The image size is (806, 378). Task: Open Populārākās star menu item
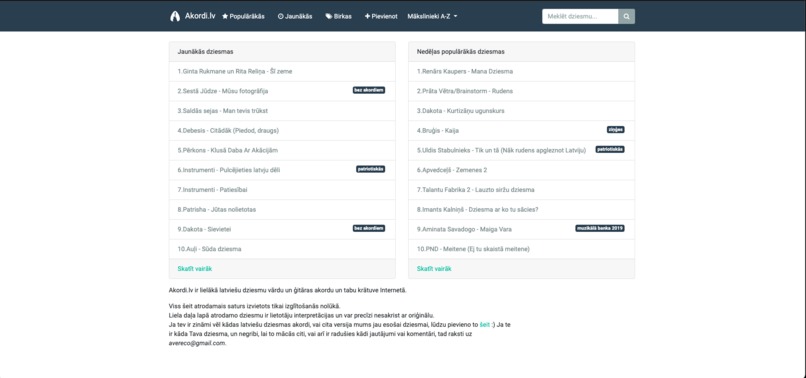pos(243,16)
